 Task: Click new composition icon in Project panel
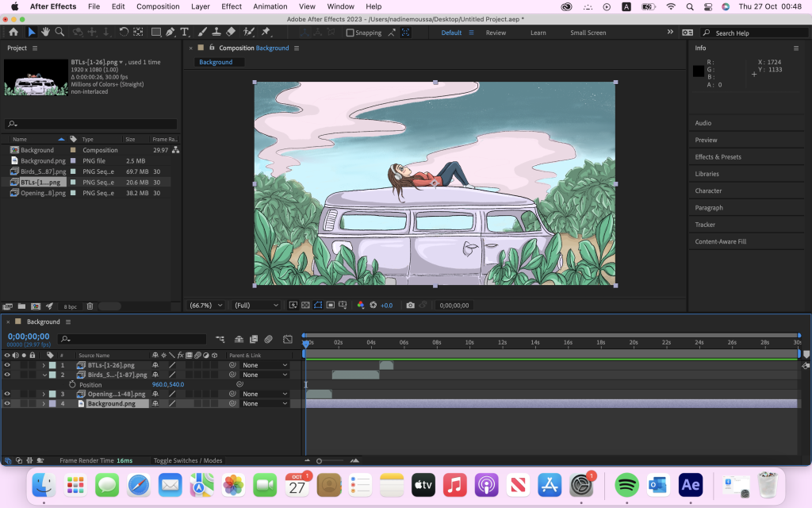pyautogui.click(x=35, y=306)
